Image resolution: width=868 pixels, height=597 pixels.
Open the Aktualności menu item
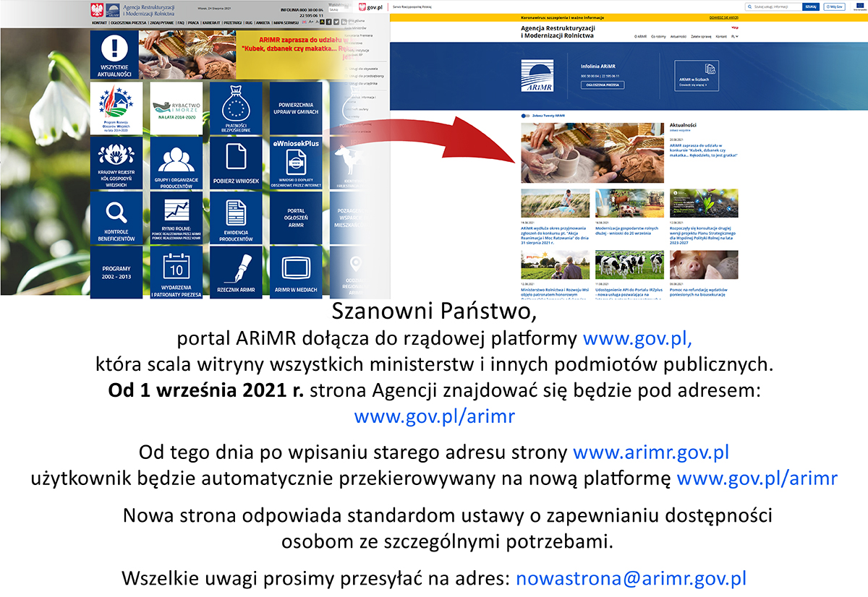pyautogui.click(x=678, y=35)
